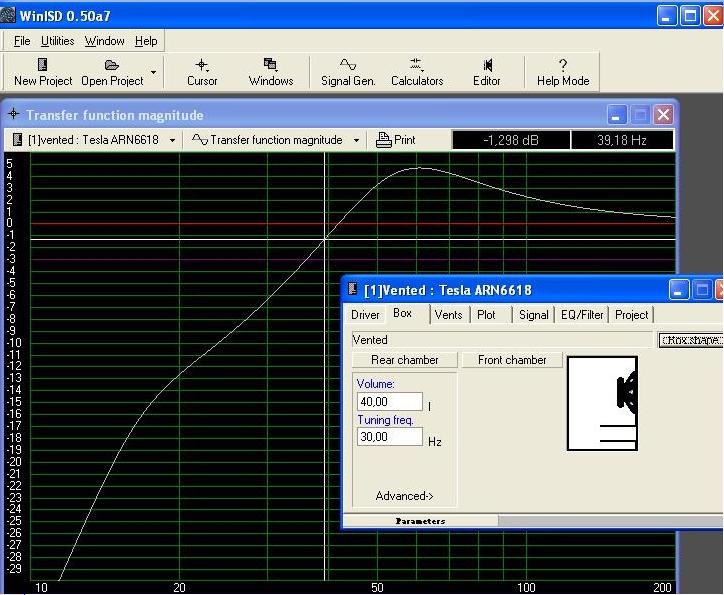Screen dimensions: 724x595
Task: Click the Print icon in graph window
Action: [x=383, y=139]
